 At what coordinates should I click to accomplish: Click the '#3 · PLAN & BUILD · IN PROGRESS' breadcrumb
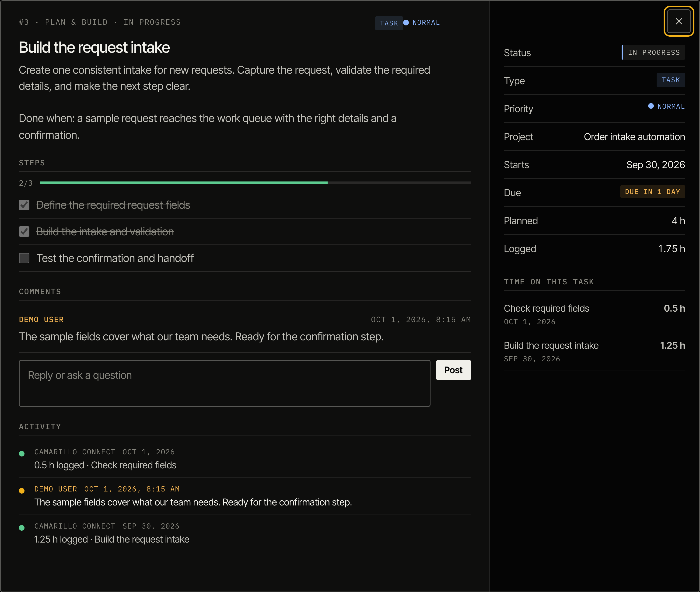(100, 22)
